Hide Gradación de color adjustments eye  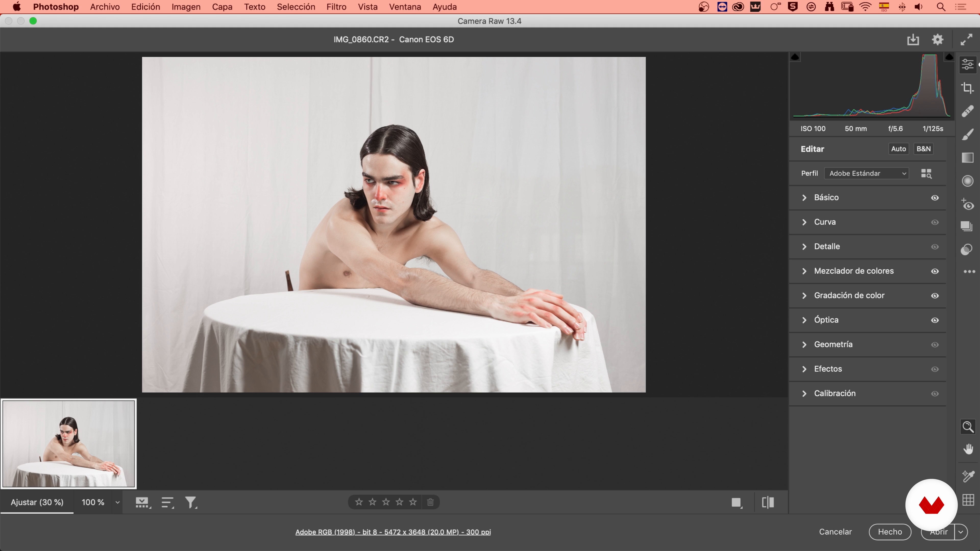pos(935,296)
